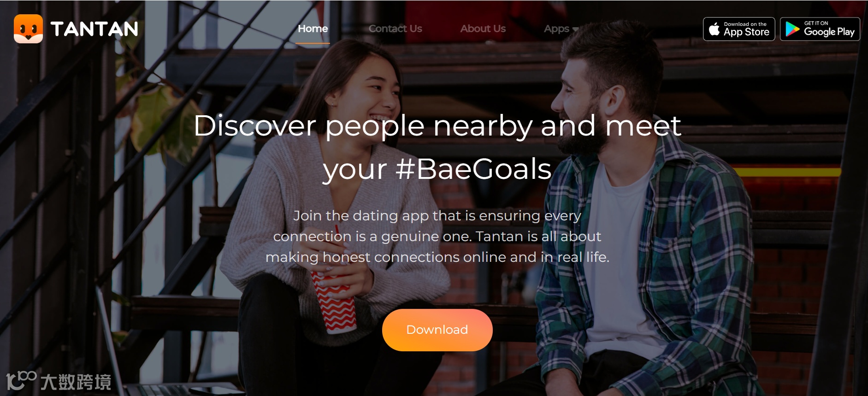Viewport: 868px width, 396px height.
Task: Click the Tantan fox logo icon
Action: (28, 29)
